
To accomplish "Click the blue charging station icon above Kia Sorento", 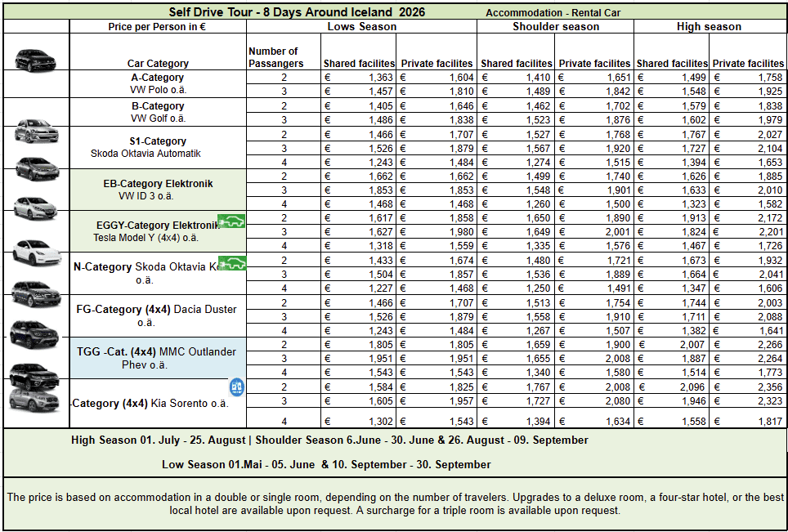I will tap(236, 387).
